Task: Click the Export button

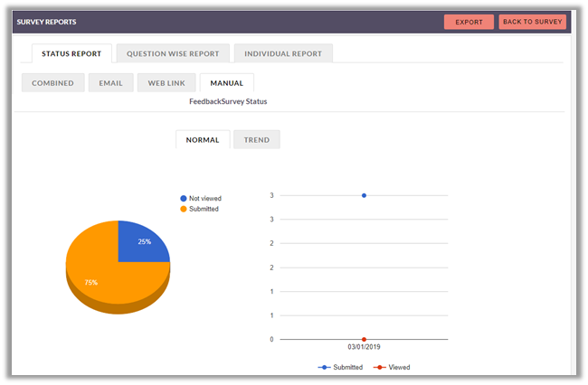Action: 469,22
